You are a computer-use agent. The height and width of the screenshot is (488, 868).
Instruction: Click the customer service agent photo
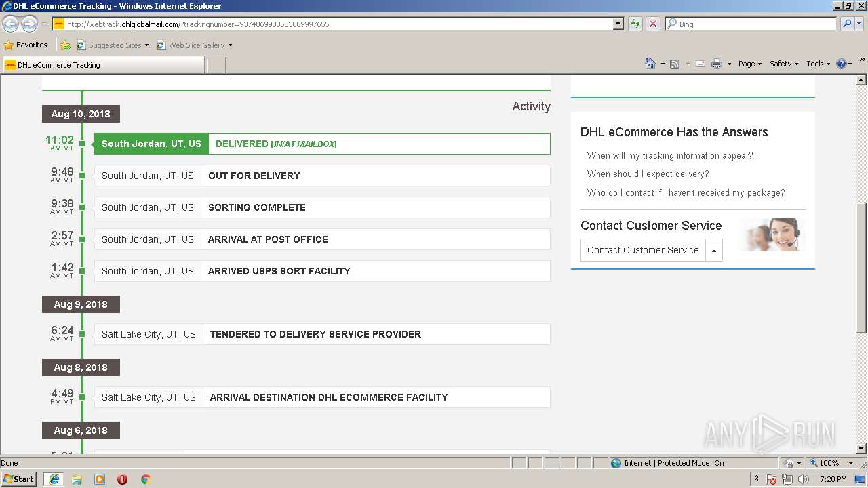[774, 235]
